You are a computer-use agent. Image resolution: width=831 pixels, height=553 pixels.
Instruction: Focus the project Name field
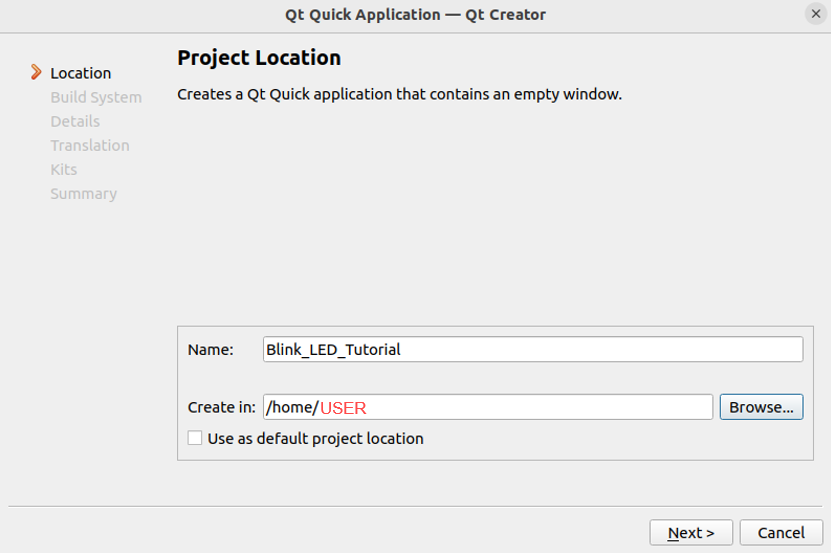tap(533, 349)
